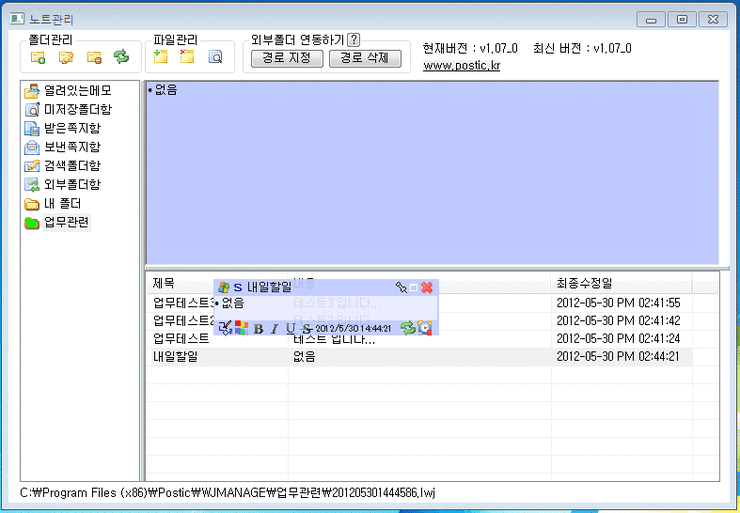Screen dimensions: 740x513
Task: Click the date 2012-05-30 PM 02:41:42
Action: (x=618, y=320)
